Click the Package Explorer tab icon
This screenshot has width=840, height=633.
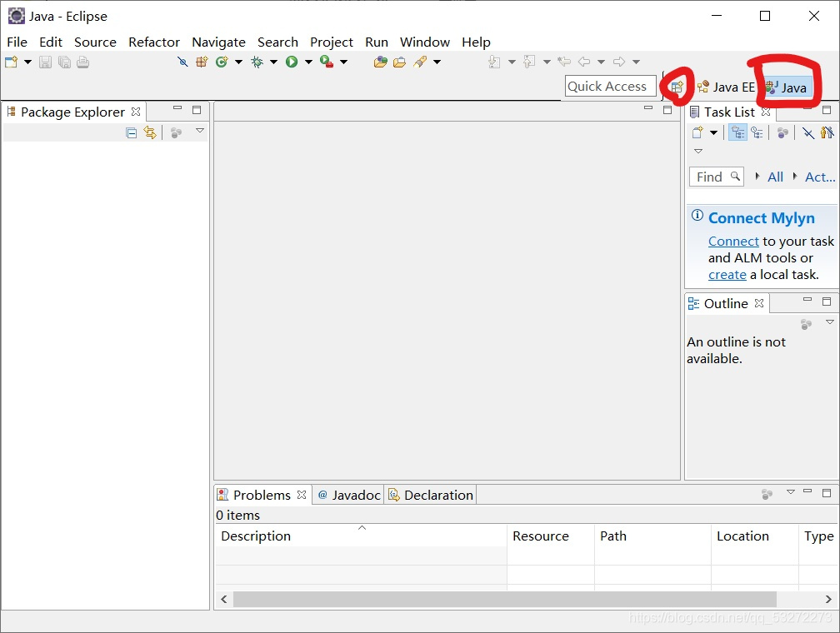(11, 112)
